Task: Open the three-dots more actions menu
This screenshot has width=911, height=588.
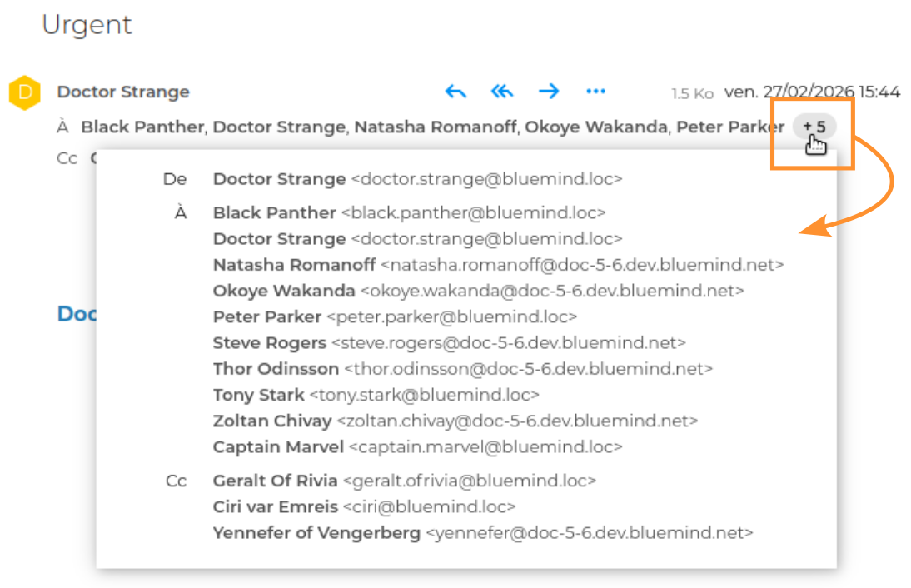Action: click(x=595, y=92)
